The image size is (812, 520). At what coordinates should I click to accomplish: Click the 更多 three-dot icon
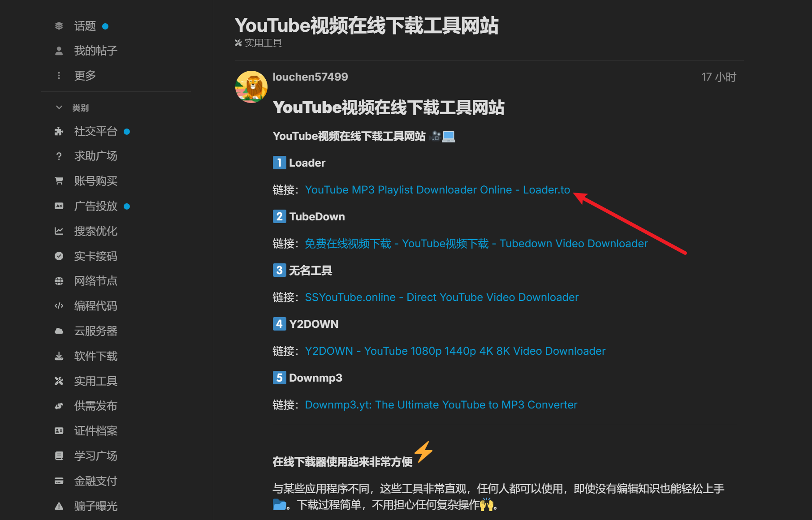click(x=59, y=76)
